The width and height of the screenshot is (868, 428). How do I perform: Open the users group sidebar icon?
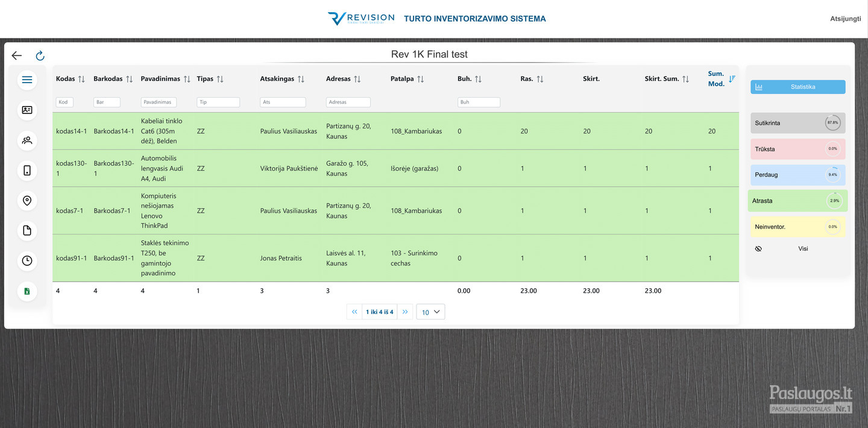27,140
